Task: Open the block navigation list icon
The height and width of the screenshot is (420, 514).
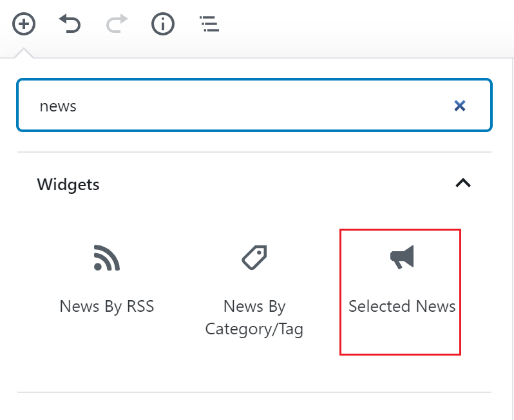Action: (209, 24)
